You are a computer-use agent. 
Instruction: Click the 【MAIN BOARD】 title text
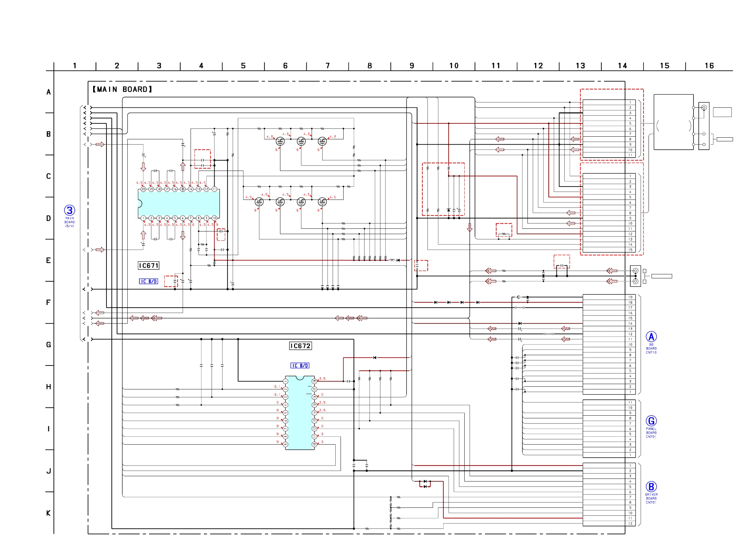click(x=122, y=89)
